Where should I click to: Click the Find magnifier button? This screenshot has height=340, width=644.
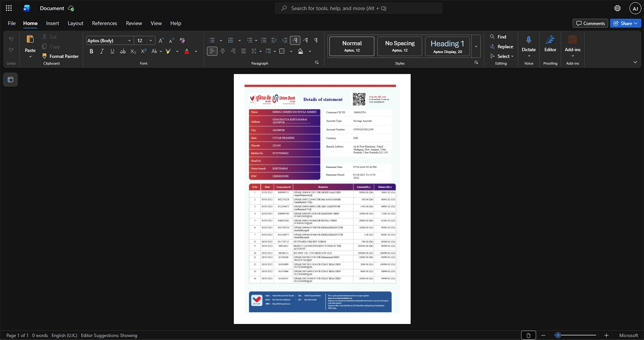pyautogui.click(x=498, y=37)
